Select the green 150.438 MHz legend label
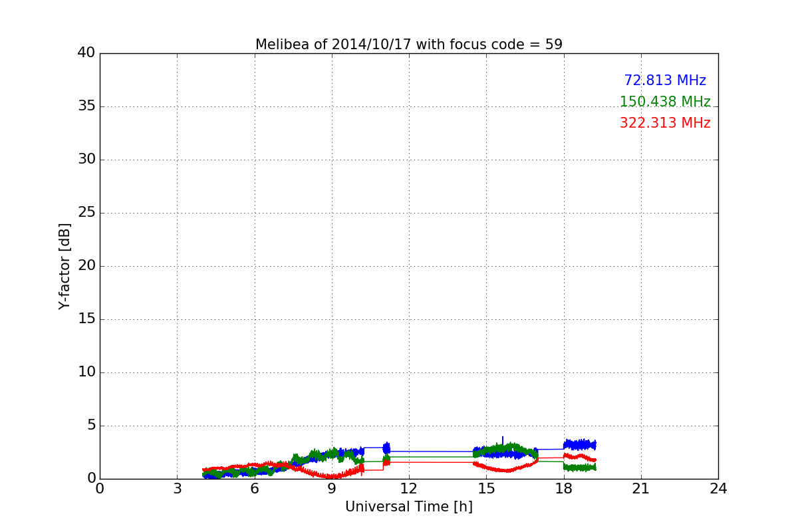 pos(665,102)
